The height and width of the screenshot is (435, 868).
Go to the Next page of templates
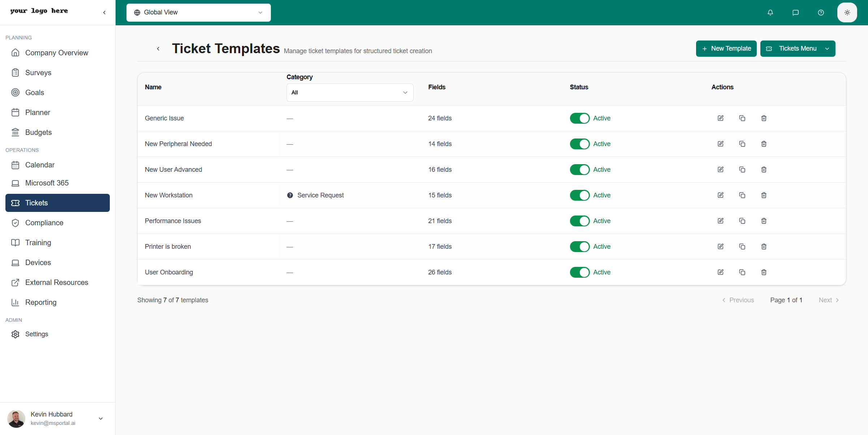coord(828,300)
